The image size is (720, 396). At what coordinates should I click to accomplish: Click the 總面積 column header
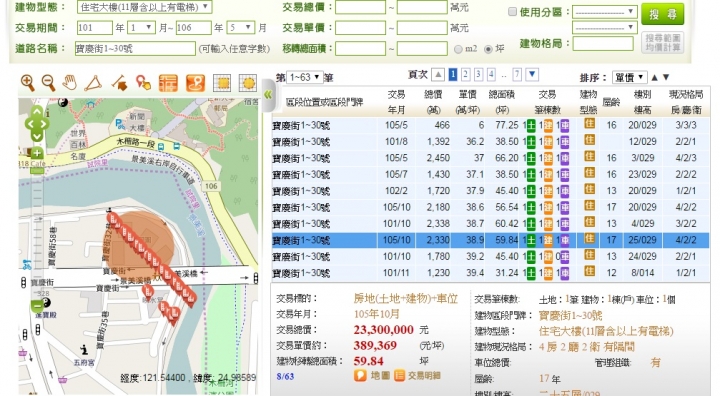click(x=501, y=102)
